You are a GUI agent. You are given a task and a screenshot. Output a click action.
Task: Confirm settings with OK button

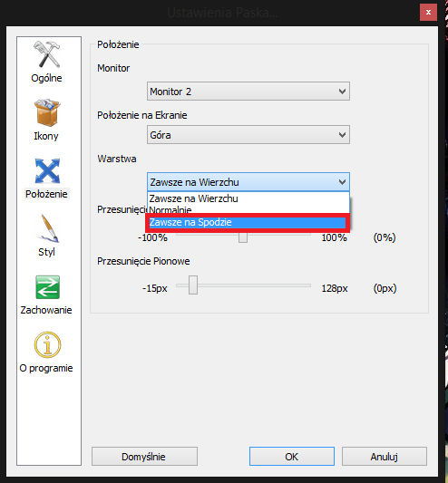[x=292, y=456]
